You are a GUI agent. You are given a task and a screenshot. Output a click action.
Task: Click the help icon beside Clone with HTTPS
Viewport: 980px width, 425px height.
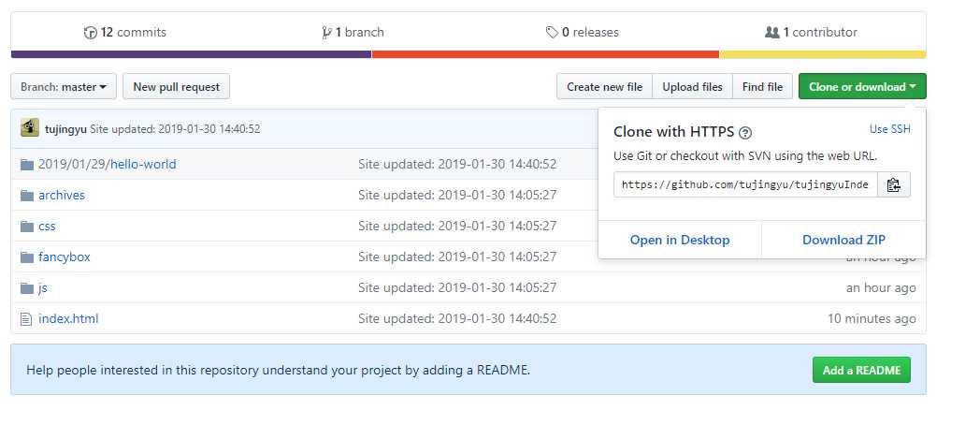click(x=745, y=133)
